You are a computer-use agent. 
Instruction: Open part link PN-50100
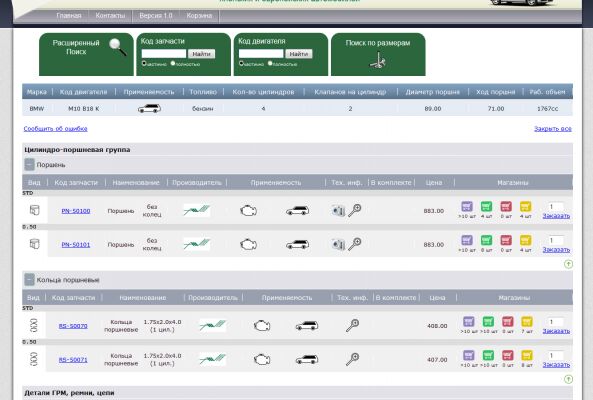(x=76, y=211)
